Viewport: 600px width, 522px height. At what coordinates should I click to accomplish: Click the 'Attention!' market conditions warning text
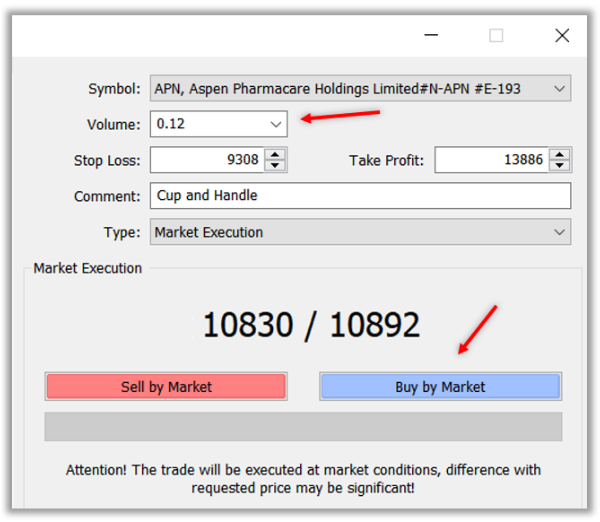click(x=303, y=479)
